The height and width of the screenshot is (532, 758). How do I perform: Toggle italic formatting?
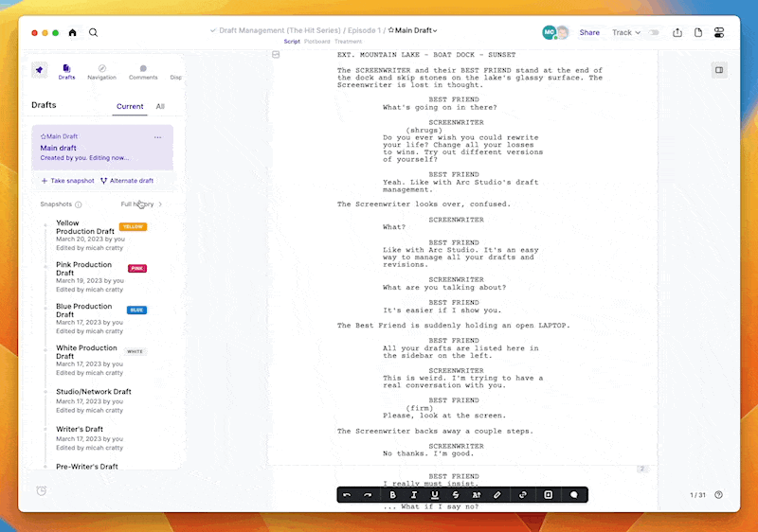[x=414, y=495]
